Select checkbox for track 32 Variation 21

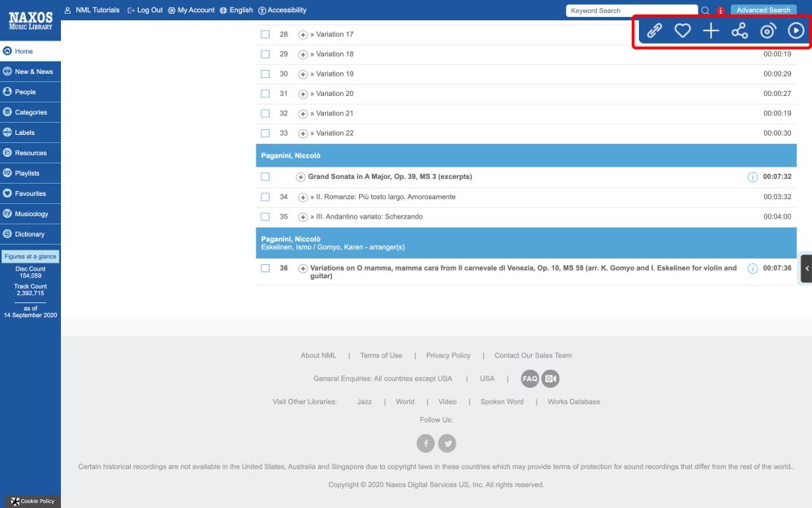click(x=266, y=114)
